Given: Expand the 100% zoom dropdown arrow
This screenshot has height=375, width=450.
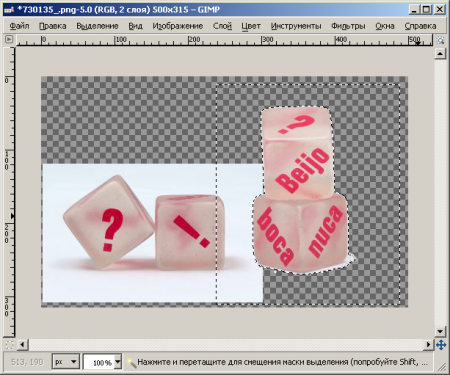Looking at the screenshot, I should (118, 362).
